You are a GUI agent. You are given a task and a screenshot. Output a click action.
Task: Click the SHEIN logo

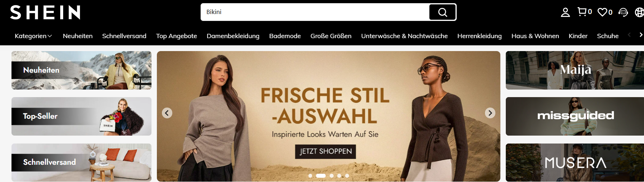click(45, 12)
